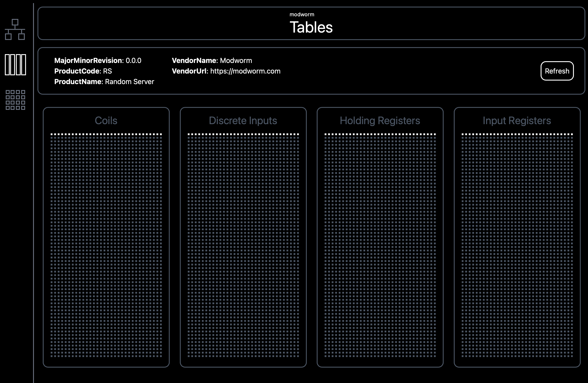588x383 pixels.
Task: Click the Tables page title bar
Action: tap(311, 27)
